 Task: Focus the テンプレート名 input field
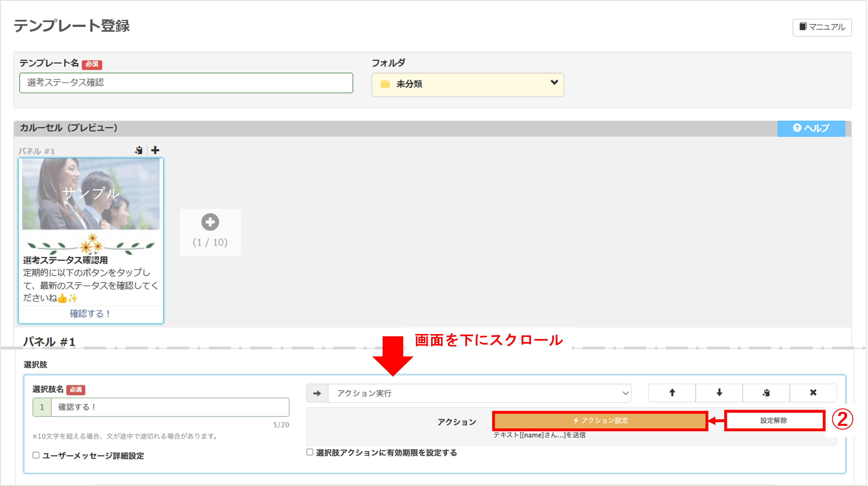click(x=186, y=83)
